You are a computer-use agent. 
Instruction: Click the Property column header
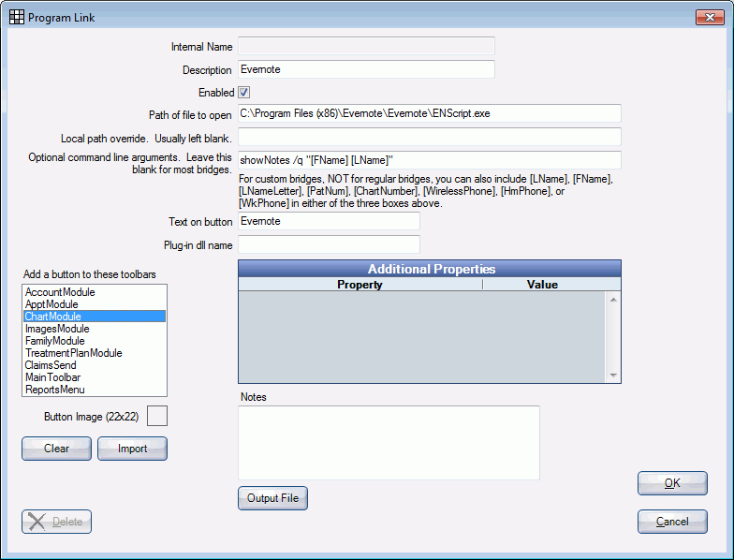[360, 285]
